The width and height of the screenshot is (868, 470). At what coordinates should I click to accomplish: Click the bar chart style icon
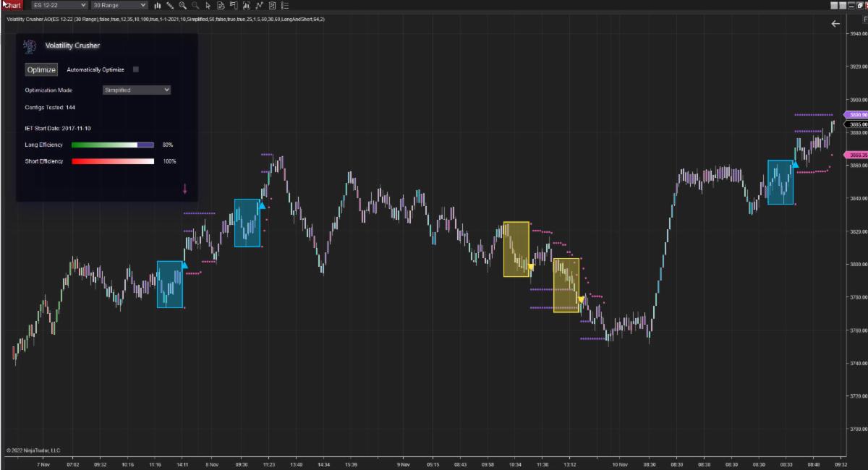click(x=158, y=6)
